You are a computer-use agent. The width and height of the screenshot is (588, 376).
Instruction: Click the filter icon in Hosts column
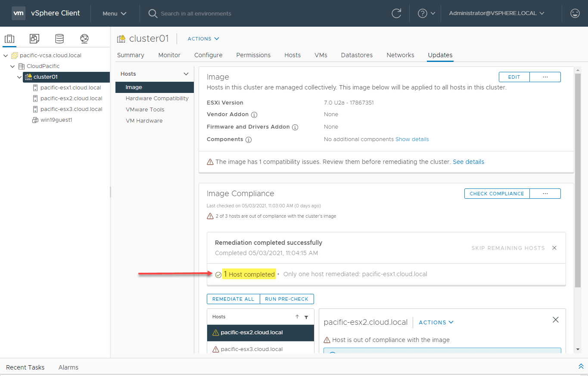point(306,317)
